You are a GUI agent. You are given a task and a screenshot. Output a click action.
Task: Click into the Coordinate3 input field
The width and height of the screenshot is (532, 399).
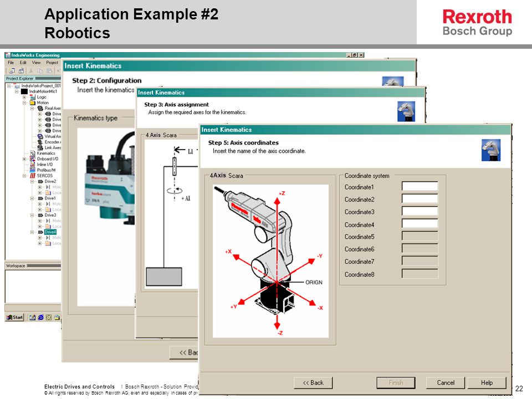tap(420, 211)
